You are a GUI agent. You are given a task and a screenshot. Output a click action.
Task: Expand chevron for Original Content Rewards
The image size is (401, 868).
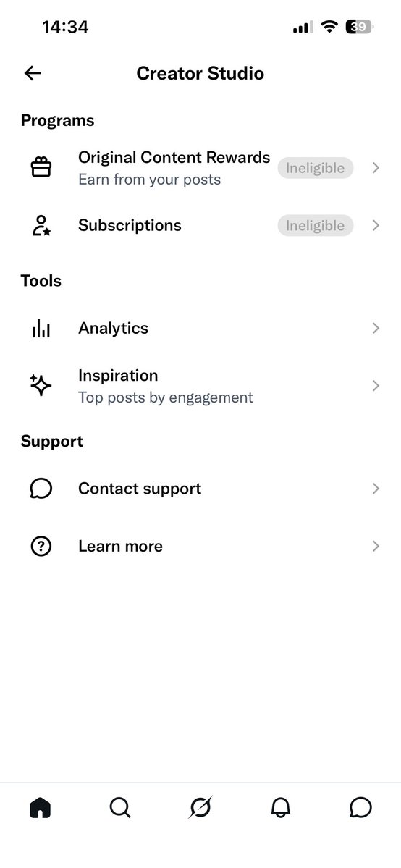[376, 168]
